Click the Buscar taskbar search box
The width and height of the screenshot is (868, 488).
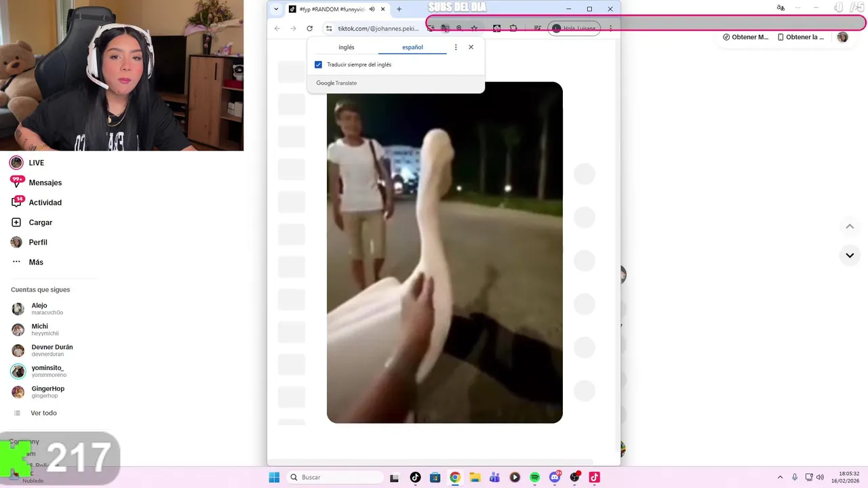tap(334, 477)
